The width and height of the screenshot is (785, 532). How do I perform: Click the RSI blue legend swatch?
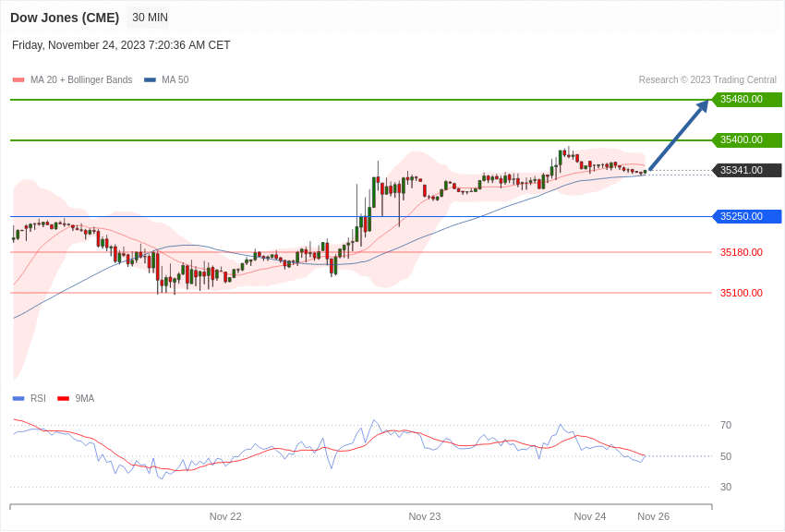click(18, 399)
